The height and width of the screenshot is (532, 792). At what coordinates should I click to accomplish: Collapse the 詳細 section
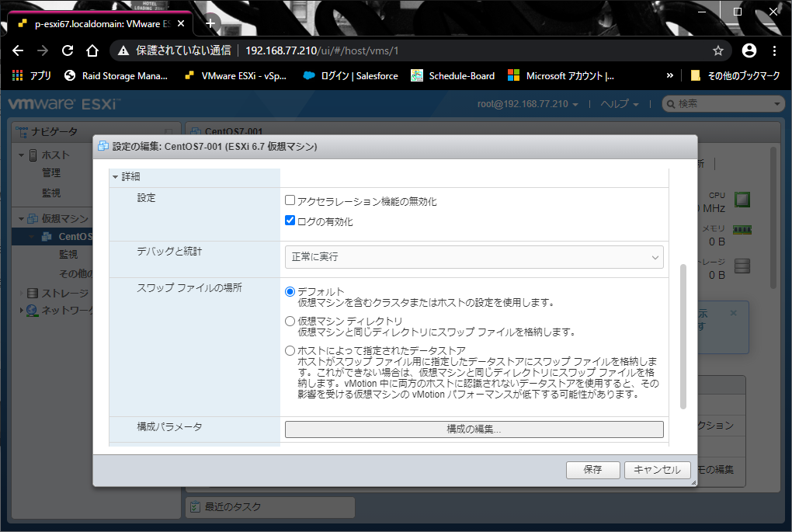(115, 177)
